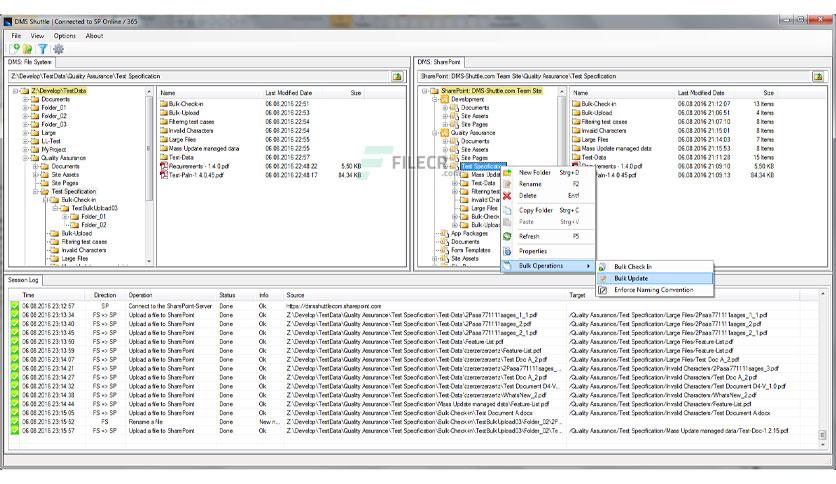Click the Bulk Check In icon in submenu
This screenshot has width=836, height=484.
coord(602,267)
